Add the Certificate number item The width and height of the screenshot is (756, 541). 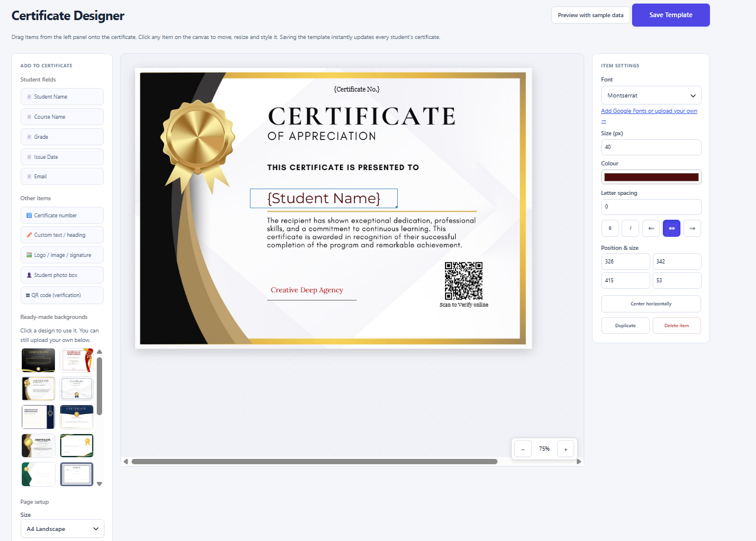(x=62, y=216)
